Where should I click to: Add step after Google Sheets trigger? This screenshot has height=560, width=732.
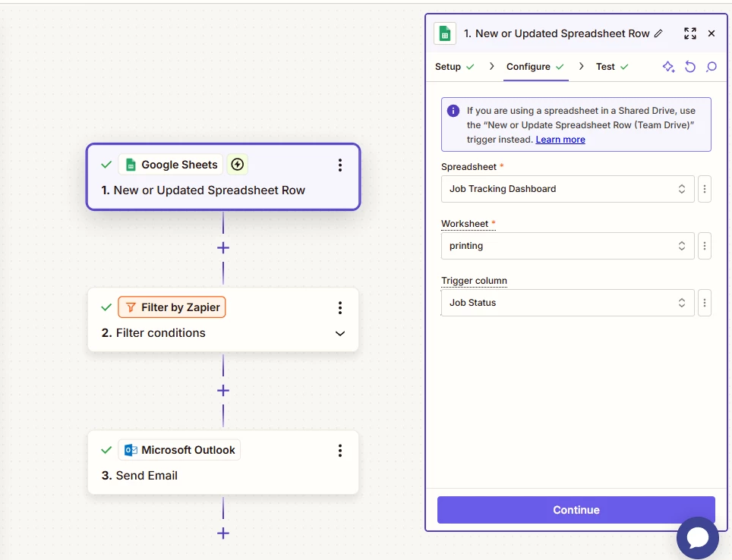(223, 248)
